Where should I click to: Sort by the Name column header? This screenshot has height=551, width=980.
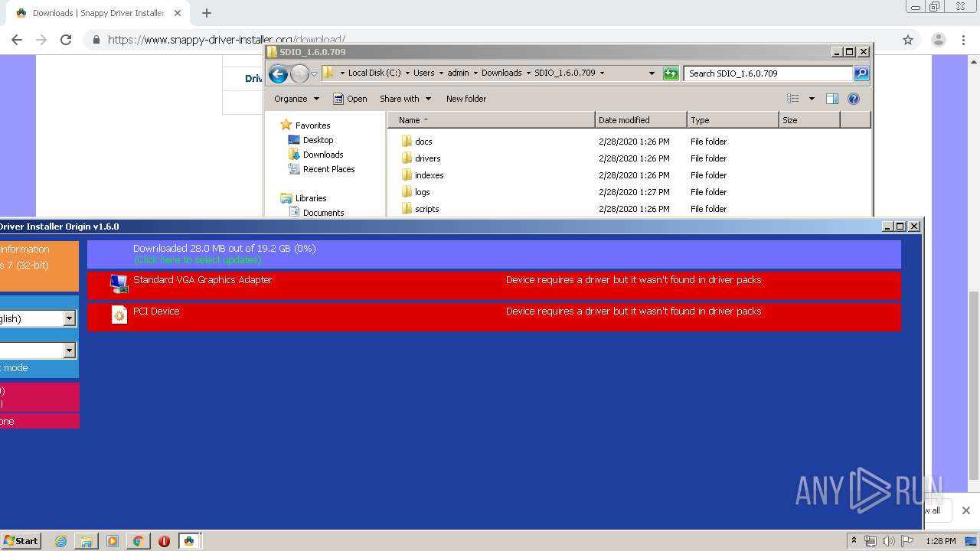pyautogui.click(x=491, y=120)
